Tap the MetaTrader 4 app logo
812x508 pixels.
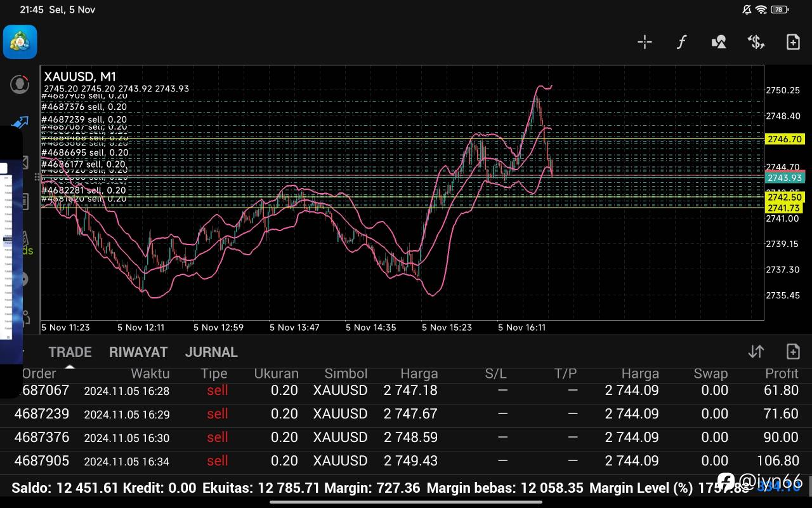[x=20, y=42]
